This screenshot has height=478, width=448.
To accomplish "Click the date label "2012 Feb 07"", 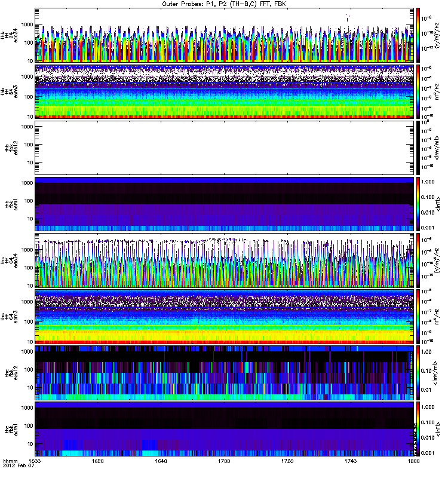I will 19,465.
